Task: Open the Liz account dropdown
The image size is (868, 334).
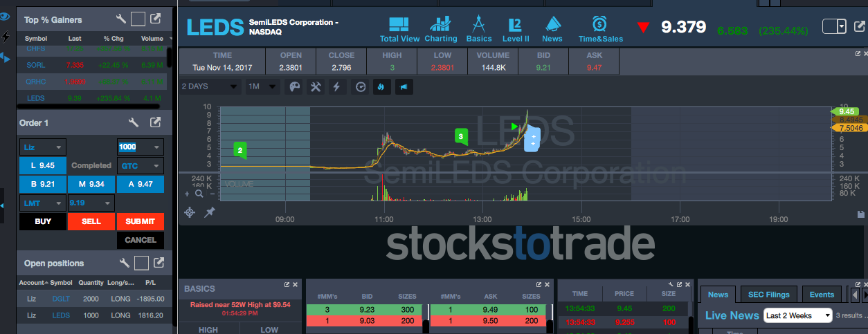Action: point(43,147)
